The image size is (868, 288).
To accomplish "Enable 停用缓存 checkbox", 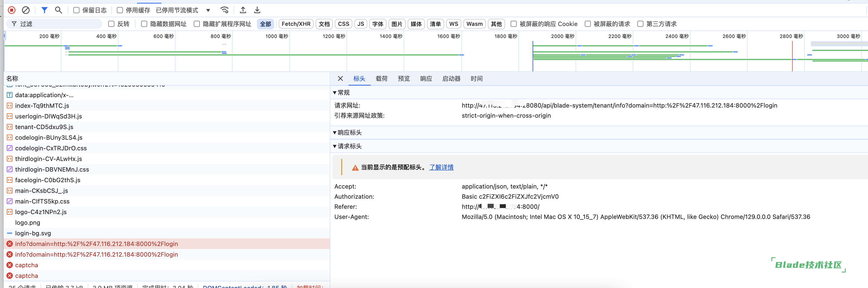I will pos(120,10).
